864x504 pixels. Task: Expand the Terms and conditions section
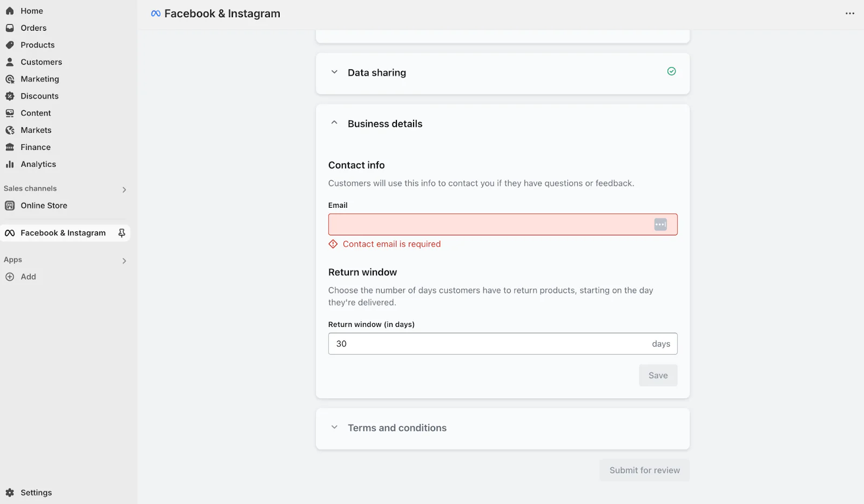click(x=334, y=427)
